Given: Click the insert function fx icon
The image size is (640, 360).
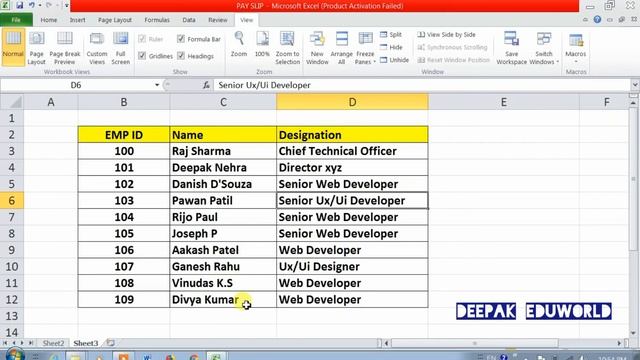Looking at the screenshot, I should 206,85.
